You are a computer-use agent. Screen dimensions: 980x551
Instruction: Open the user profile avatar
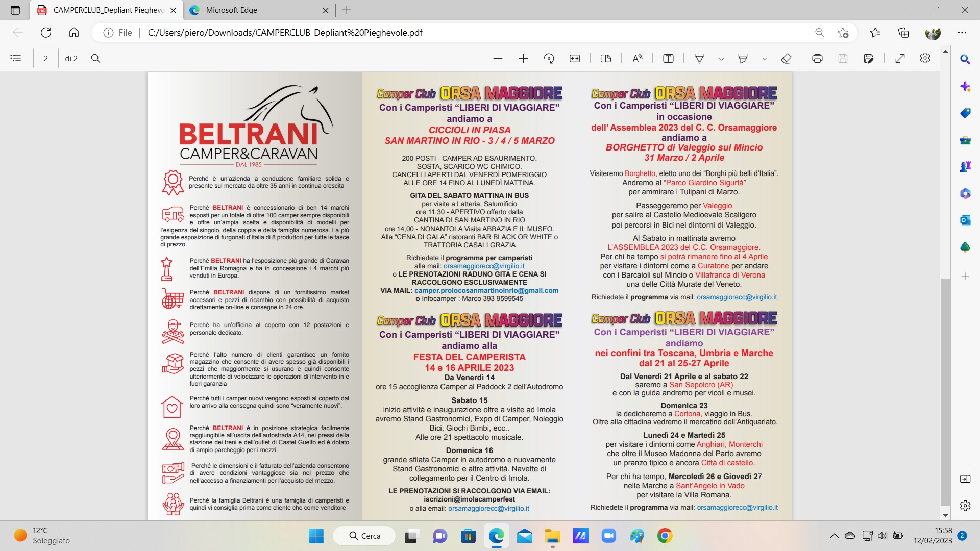(933, 33)
